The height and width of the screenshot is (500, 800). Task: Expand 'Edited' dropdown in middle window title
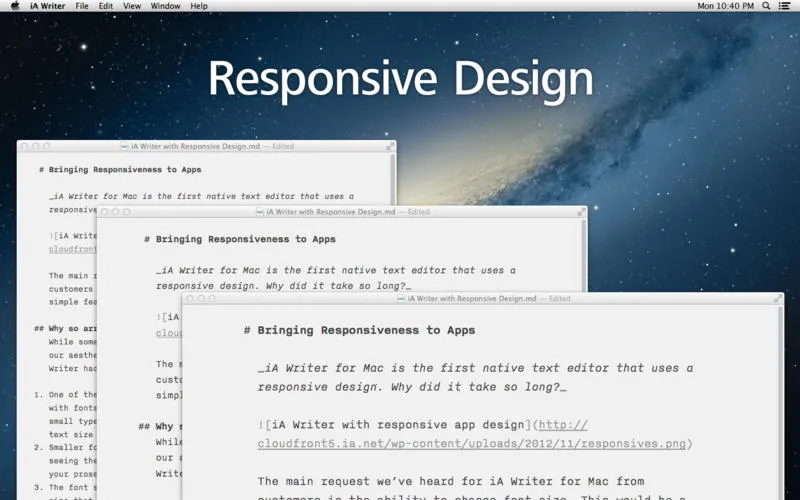(x=418, y=212)
